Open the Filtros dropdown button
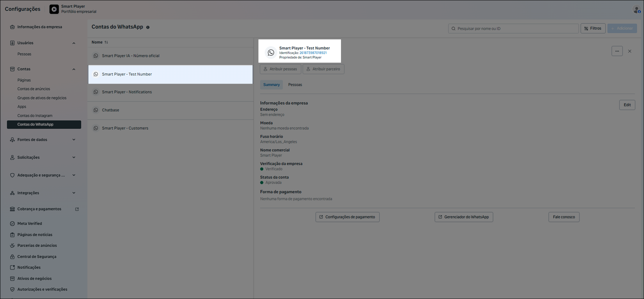 [593, 29]
